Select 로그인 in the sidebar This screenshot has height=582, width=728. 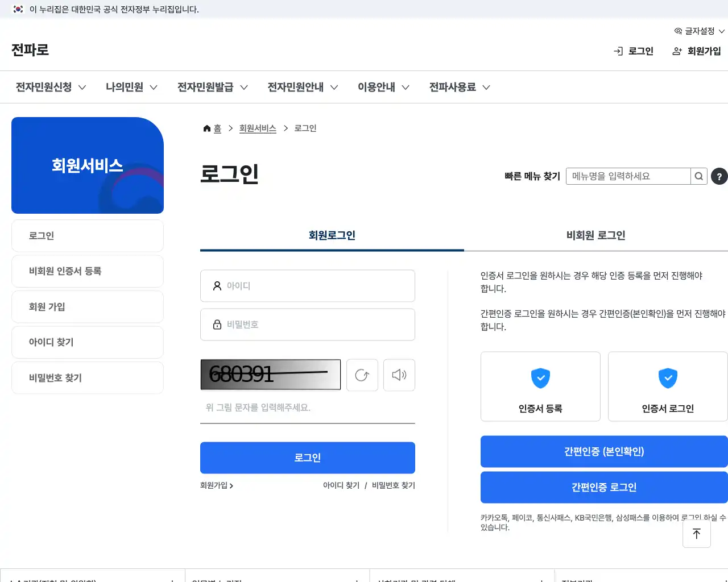point(88,236)
